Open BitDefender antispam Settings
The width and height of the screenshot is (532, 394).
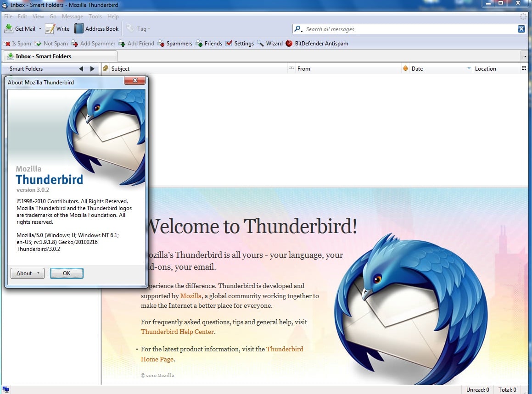click(240, 44)
